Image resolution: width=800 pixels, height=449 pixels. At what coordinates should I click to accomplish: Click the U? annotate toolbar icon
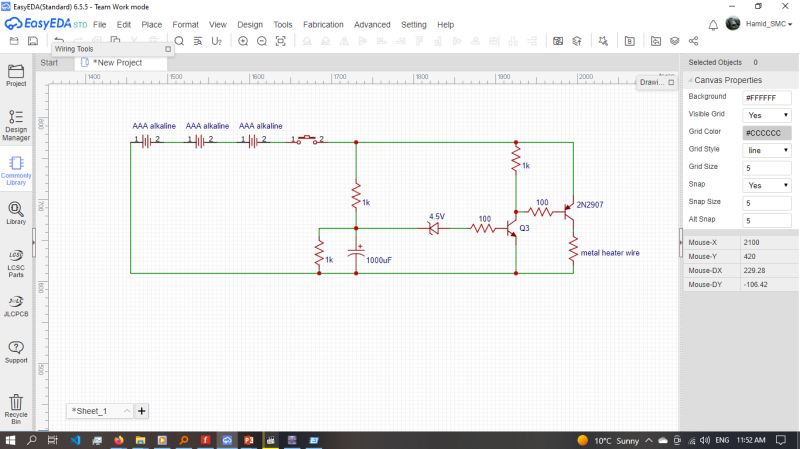(x=217, y=41)
